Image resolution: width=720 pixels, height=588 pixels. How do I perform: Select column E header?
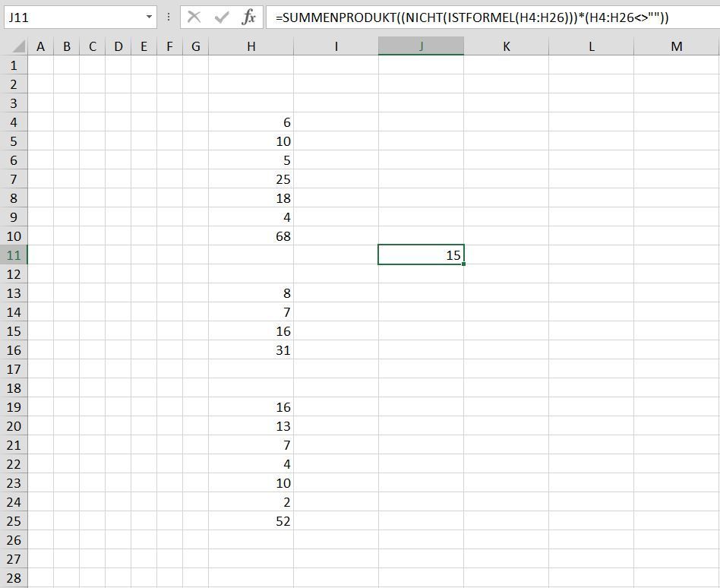[x=144, y=46]
